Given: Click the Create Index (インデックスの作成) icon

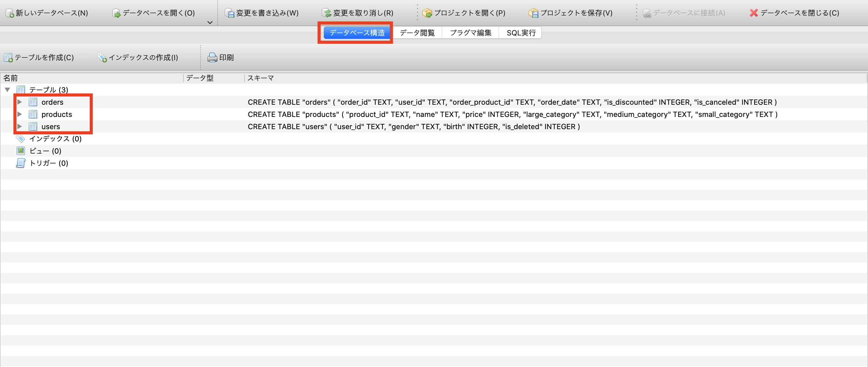Looking at the screenshot, I should pyautogui.click(x=102, y=58).
